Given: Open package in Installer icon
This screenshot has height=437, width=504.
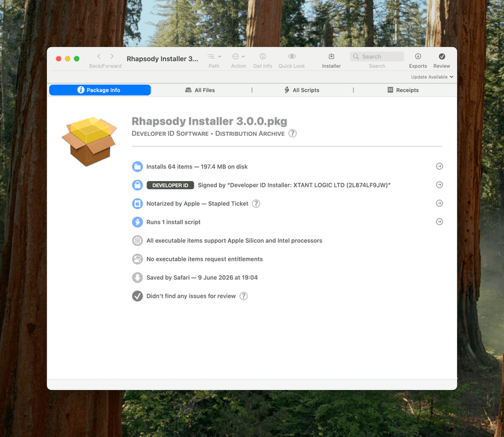Looking at the screenshot, I should (x=332, y=56).
